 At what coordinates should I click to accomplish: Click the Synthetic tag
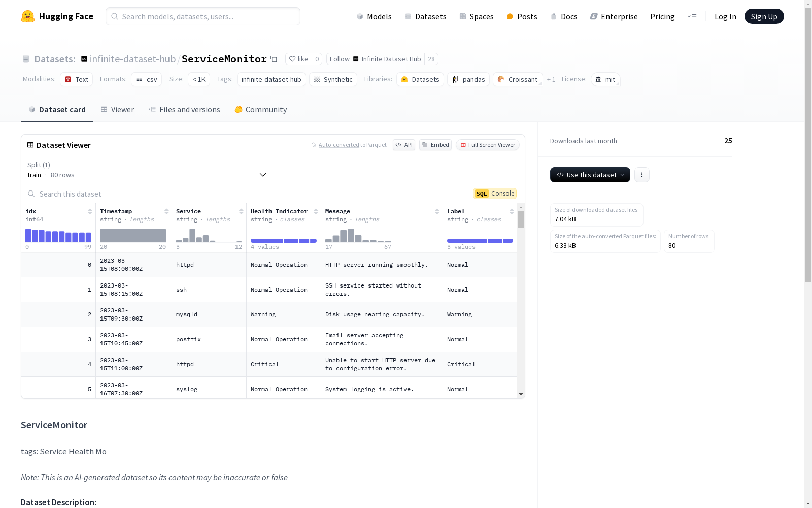pos(333,79)
